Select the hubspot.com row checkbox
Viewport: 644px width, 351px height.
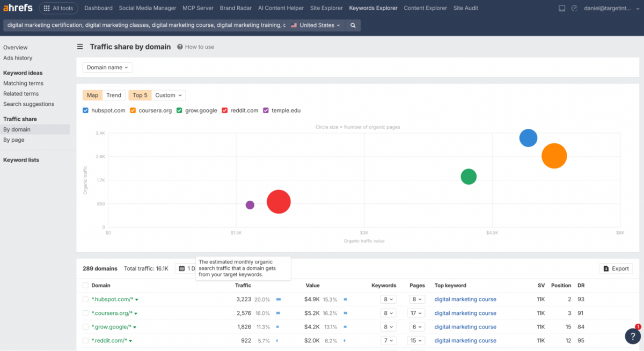(86, 299)
